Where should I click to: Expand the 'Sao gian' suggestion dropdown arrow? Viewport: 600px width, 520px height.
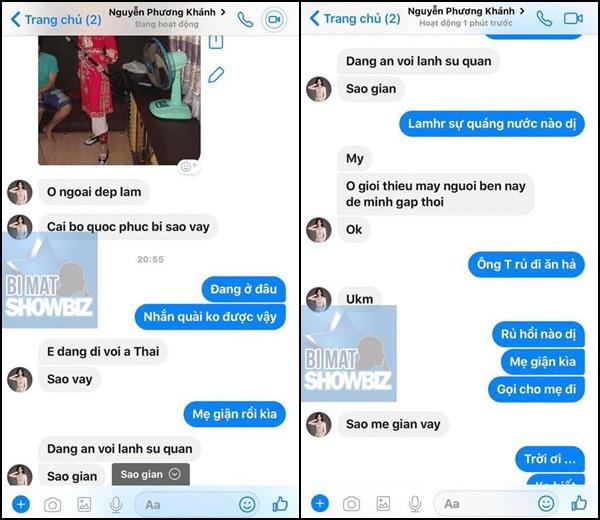[x=174, y=474]
